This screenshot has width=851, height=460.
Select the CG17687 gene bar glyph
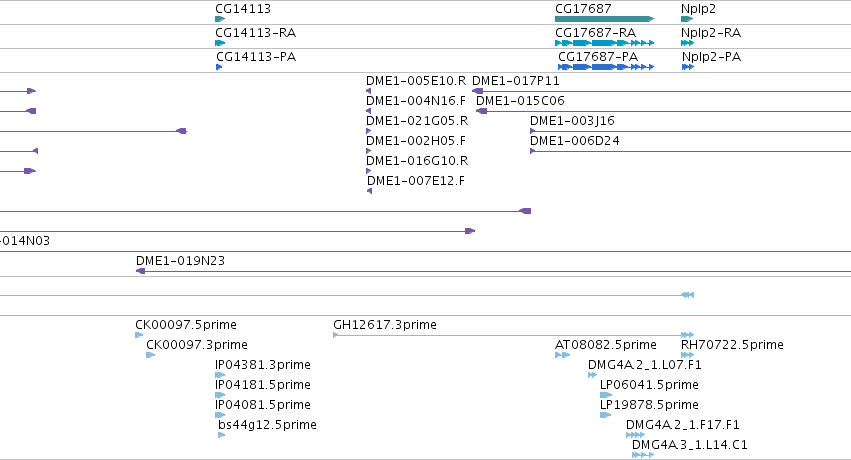pos(604,19)
